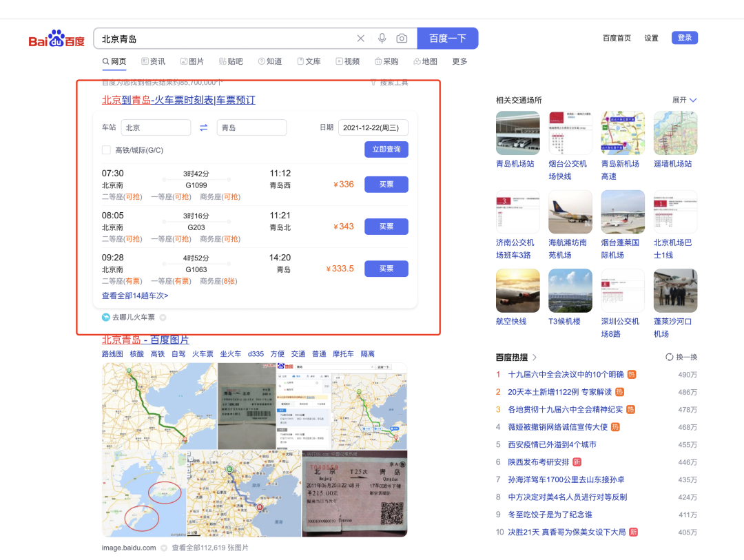
Task: Click the Baidu logo
Action: click(55, 38)
